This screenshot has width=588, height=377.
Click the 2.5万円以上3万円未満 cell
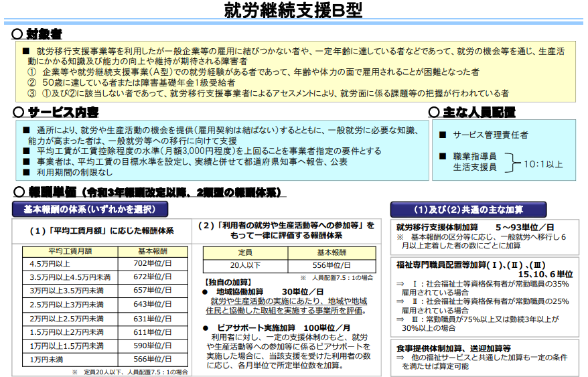pos(70,305)
